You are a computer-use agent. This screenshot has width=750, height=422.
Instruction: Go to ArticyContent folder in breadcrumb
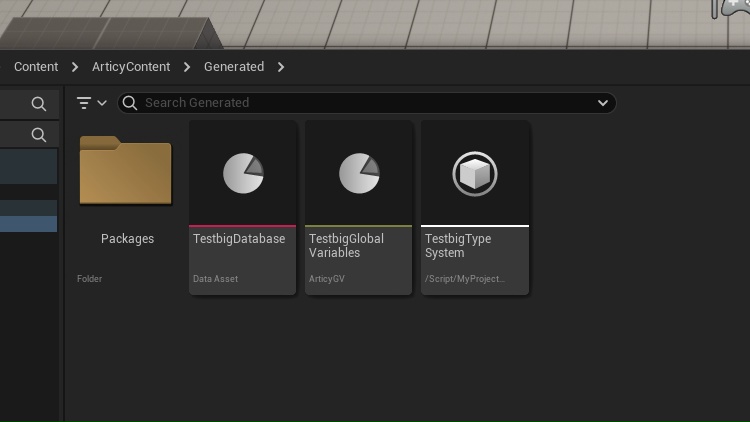pos(131,67)
